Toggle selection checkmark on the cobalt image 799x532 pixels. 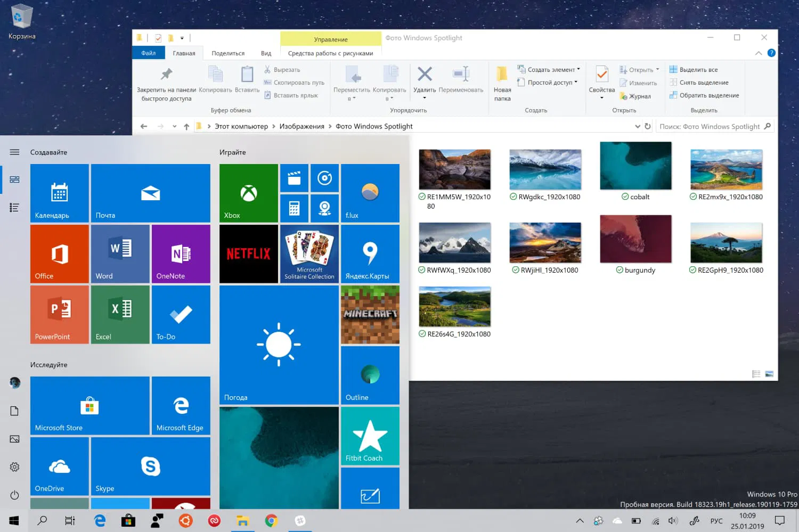point(625,197)
